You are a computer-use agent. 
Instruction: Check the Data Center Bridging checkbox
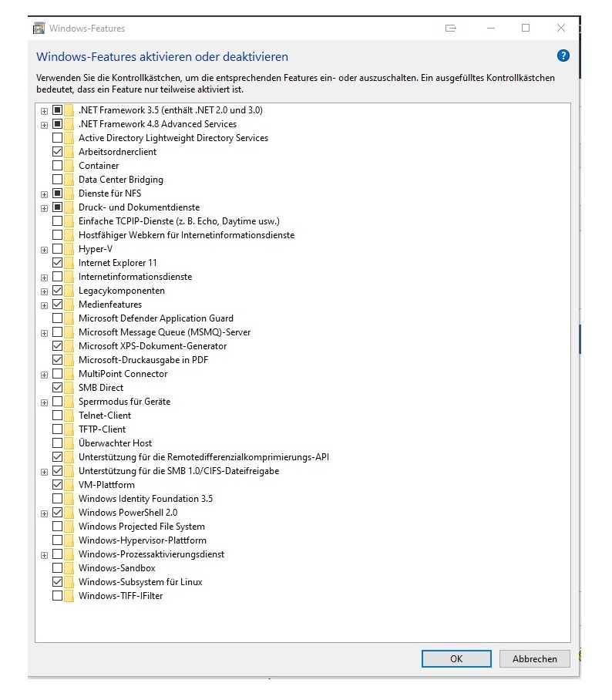(57, 180)
